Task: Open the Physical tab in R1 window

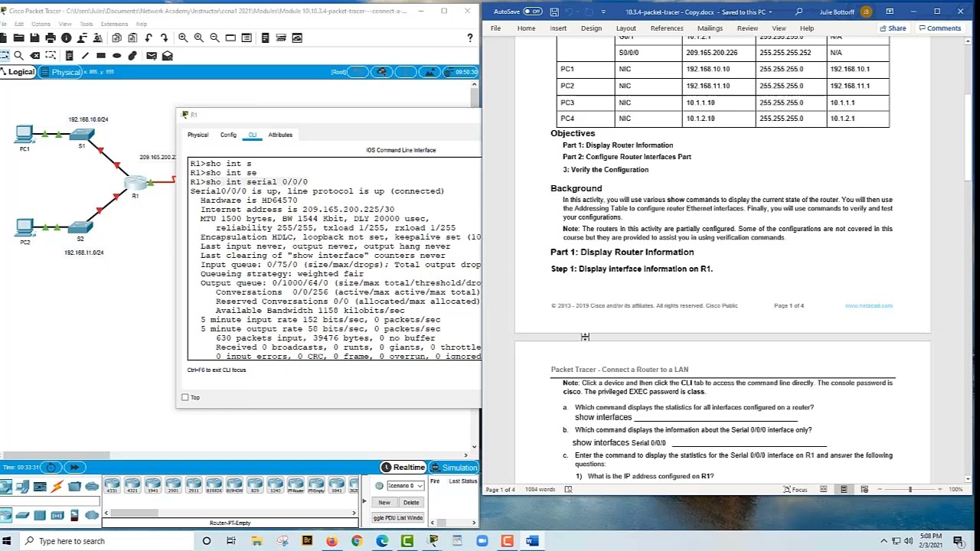Action: click(198, 135)
